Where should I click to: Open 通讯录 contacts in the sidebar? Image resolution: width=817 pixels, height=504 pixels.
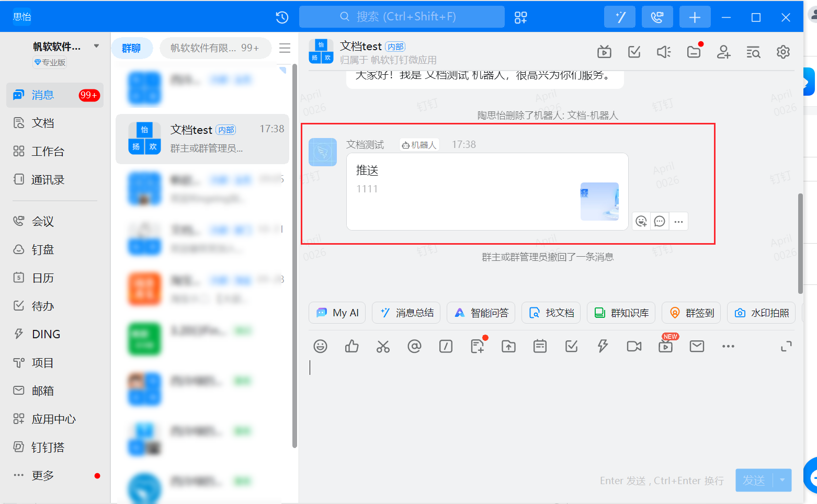(55, 180)
